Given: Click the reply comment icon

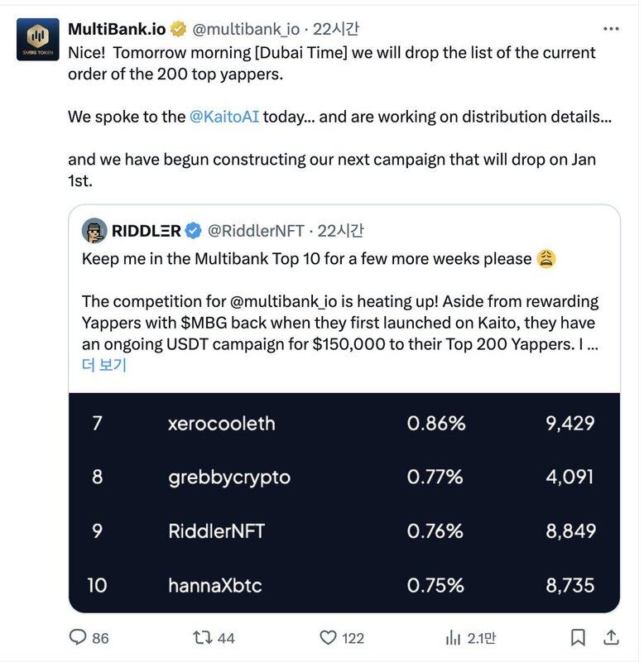Looking at the screenshot, I should tap(78, 637).
